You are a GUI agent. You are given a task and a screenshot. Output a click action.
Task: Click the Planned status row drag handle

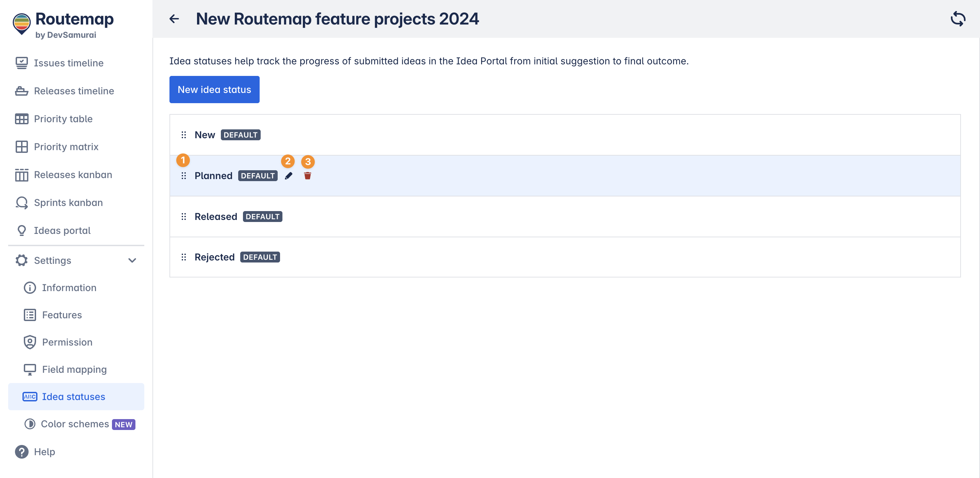tap(184, 176)
